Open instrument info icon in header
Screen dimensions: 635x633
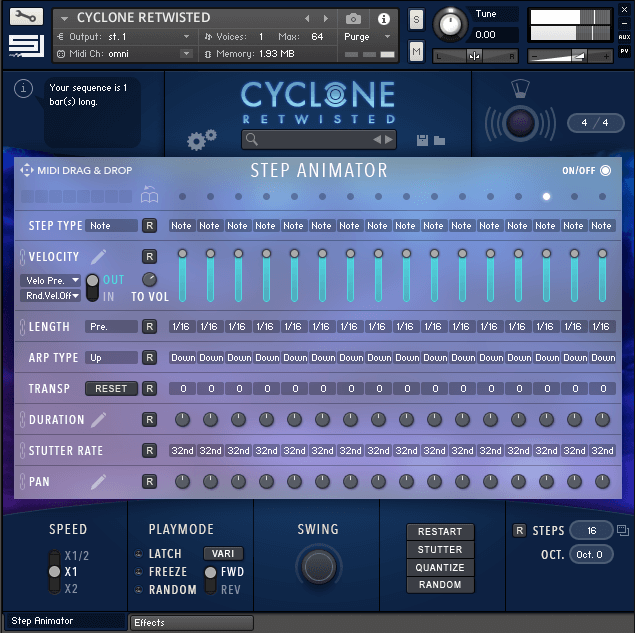[383, 19]
